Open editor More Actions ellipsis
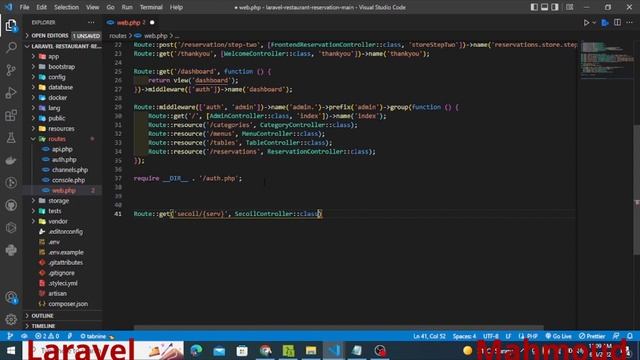This screenshot has width=640, height=360. pos(629,23)
